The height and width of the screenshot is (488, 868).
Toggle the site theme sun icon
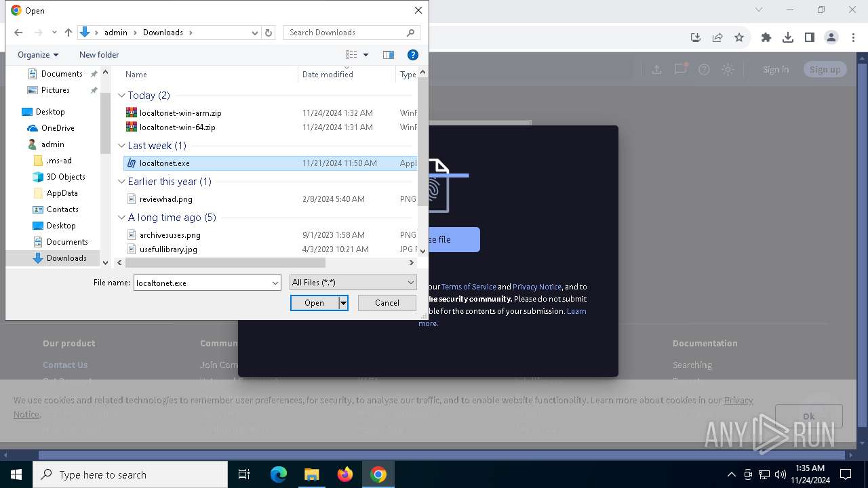point(728,69)
